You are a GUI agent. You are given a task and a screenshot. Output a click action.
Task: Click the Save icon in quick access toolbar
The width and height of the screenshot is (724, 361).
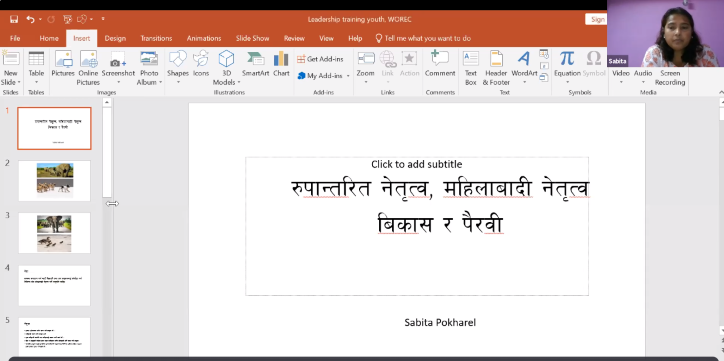pos(14,19)
